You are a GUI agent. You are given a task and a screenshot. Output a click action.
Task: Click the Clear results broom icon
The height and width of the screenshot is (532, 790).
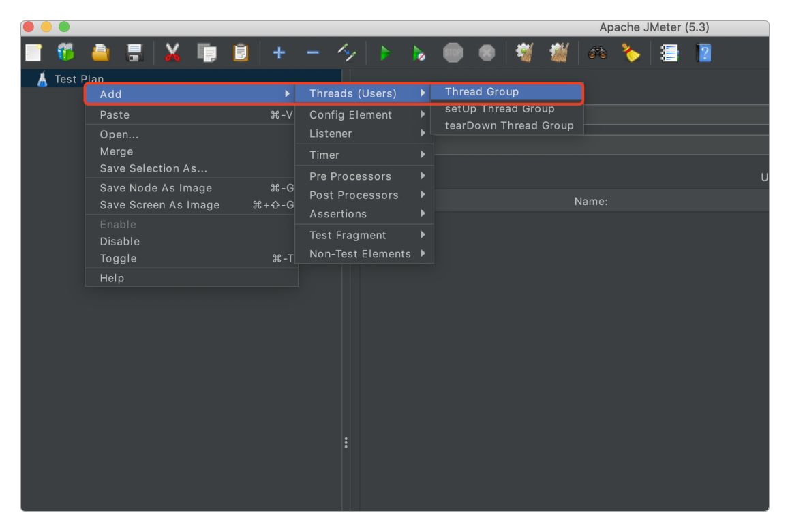[x=524, y=52]
